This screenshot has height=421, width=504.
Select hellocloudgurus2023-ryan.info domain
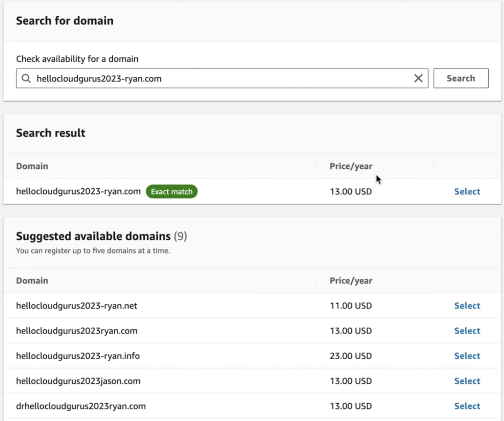point(467,356)
